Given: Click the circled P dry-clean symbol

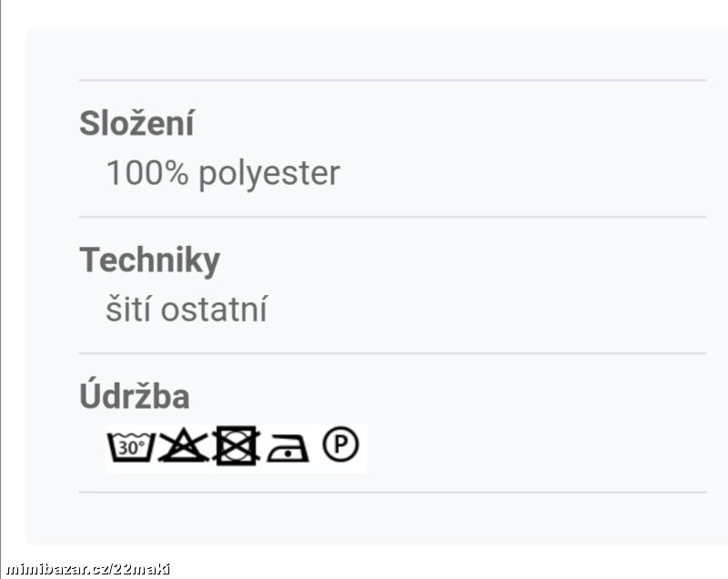Looking at the screenshot, I should [340, 444].
